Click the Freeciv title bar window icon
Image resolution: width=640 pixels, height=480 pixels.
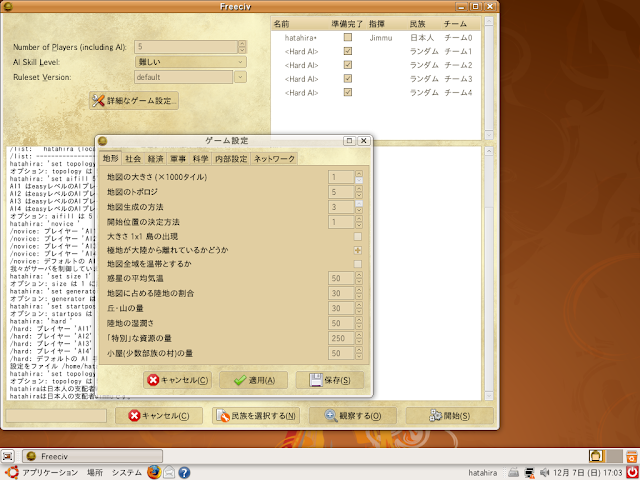(8, 6)
